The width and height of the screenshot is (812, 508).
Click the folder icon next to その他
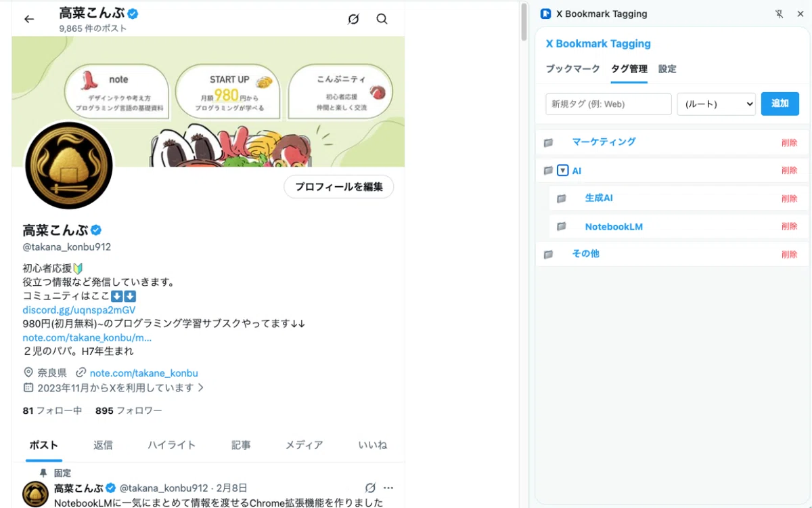[x=549, y=255]
